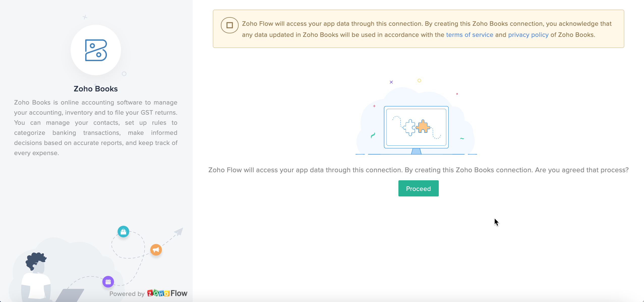
Task: Click the orange megaphone icon
Action: pyautogui.click(x=156, y=250)
